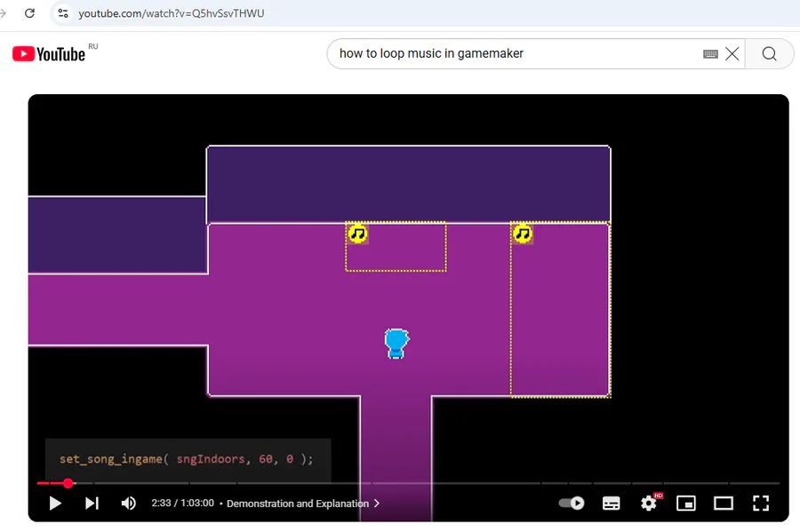Image resolution: width=800 pixels, height=532 pixels.
Task: Skip to the next video
Action: (x=92, y=504)
